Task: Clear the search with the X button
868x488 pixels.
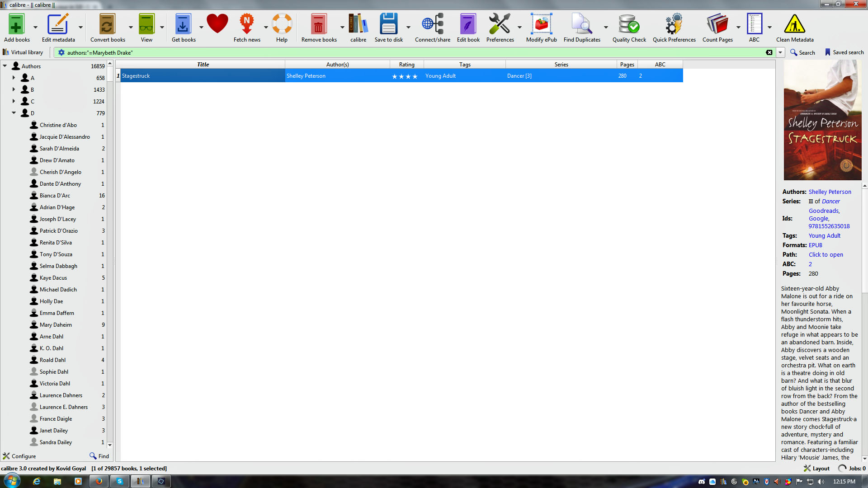Action: pyautogui.click(x=769, y=52)
